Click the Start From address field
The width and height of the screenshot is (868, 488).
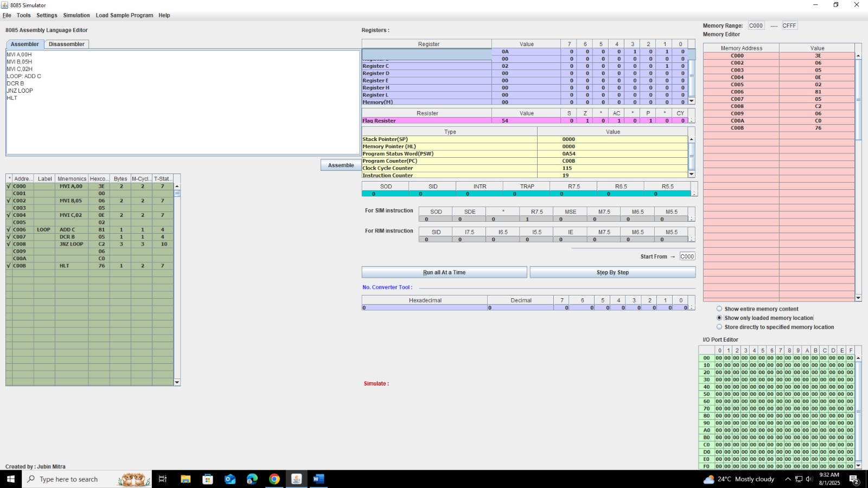point(687,256)
